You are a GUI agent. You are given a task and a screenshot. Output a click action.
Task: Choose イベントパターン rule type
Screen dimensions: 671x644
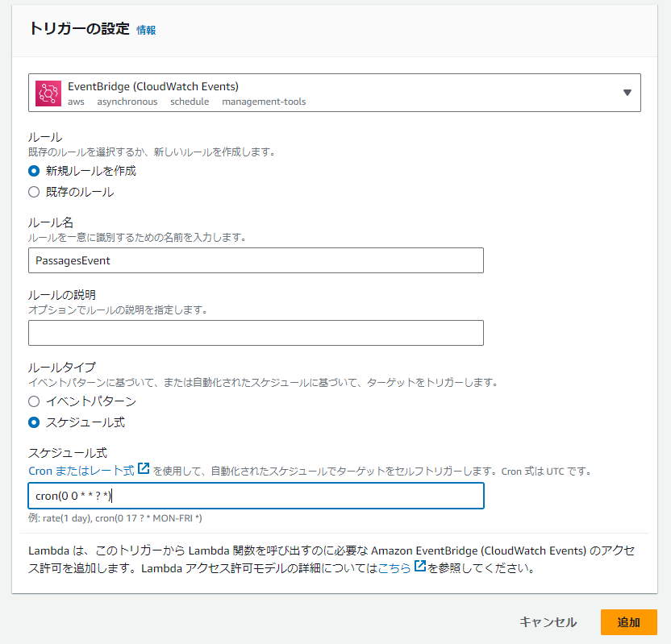click(x=34, y=401)
